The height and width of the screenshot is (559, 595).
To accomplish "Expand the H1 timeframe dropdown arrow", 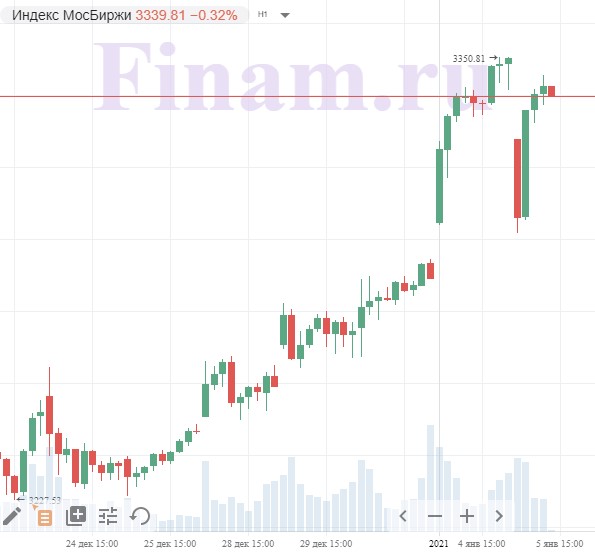I will click(285, 15).
